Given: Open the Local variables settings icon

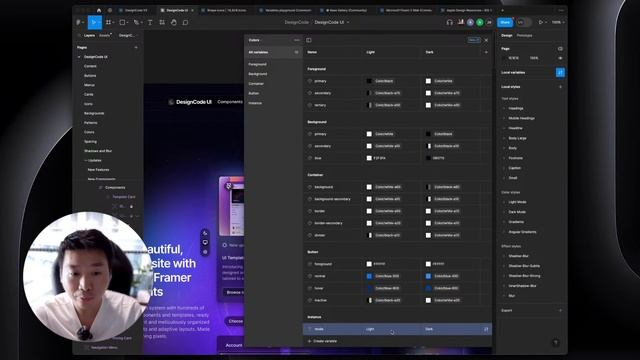Looking at the screenshot, I should (x=560, y=72).
